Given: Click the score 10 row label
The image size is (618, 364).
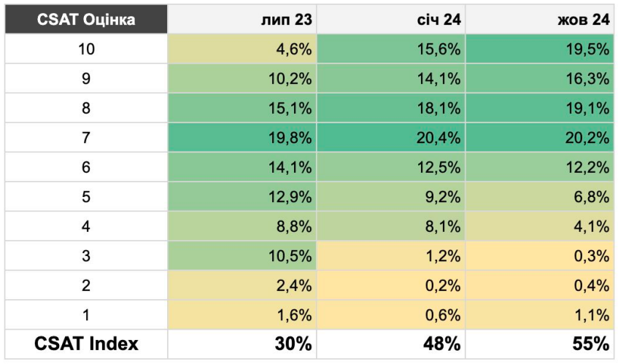Looking at the screenshot, I should [86, 50].
